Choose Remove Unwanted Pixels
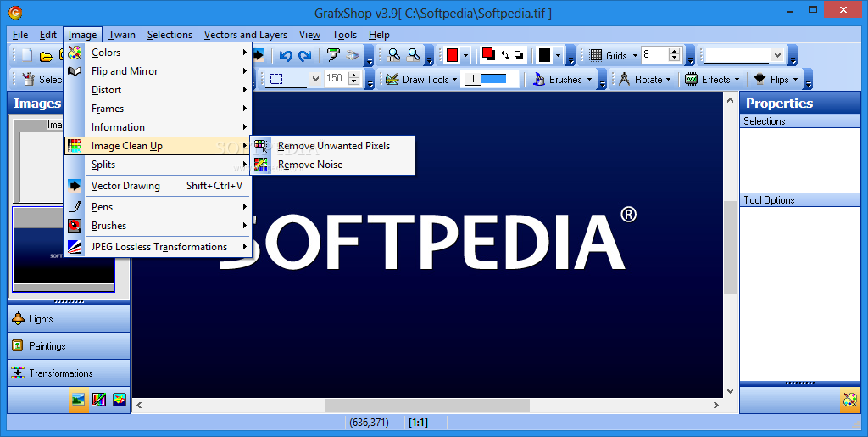 (332, 146)
